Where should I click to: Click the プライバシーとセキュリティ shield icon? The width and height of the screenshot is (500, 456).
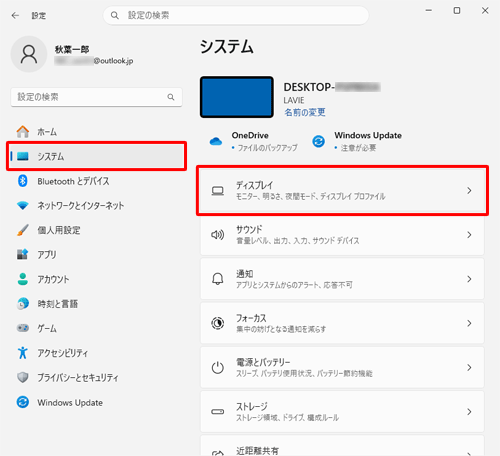coord(23,377)
